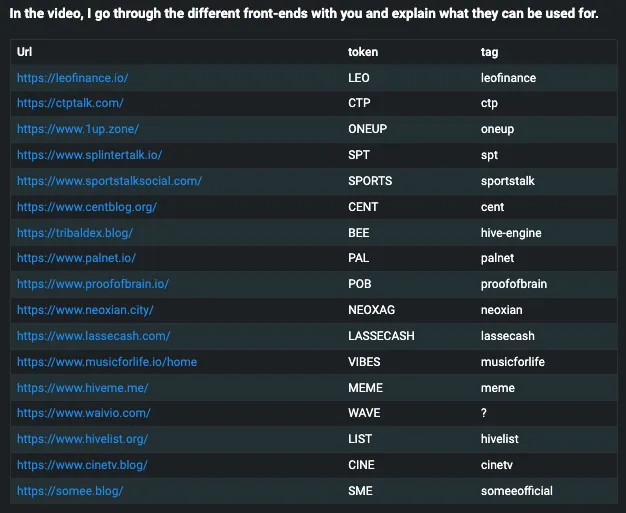Click the token column header

pyautogui.click(x=363, y=52)
